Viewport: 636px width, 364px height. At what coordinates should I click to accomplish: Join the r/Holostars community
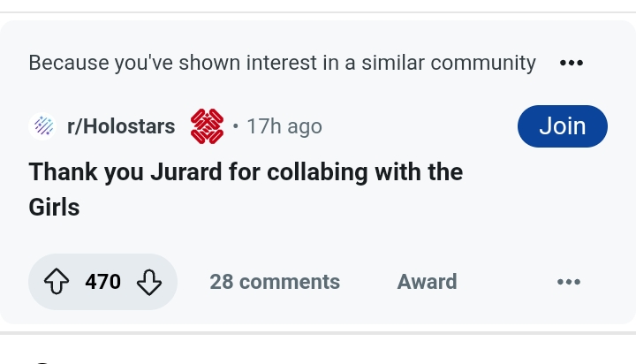[x=562, y=125]
